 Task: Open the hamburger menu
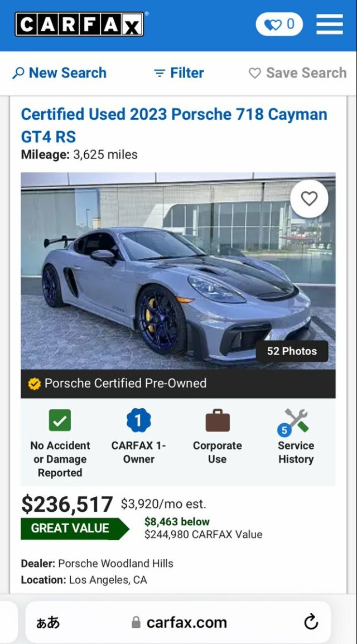tap(330, 24)
